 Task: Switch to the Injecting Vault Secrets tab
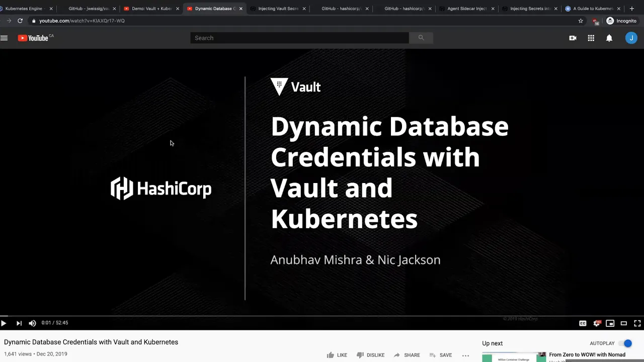point(278,9)
